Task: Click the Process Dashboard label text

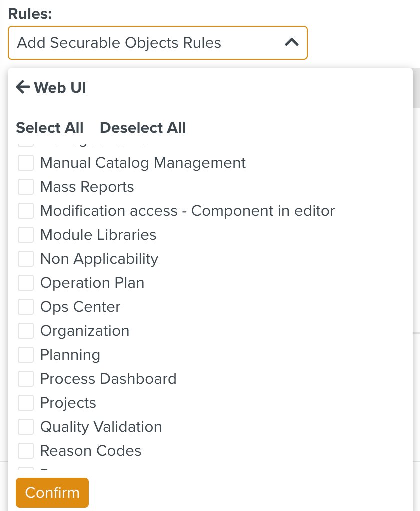Action: point(108,379)
